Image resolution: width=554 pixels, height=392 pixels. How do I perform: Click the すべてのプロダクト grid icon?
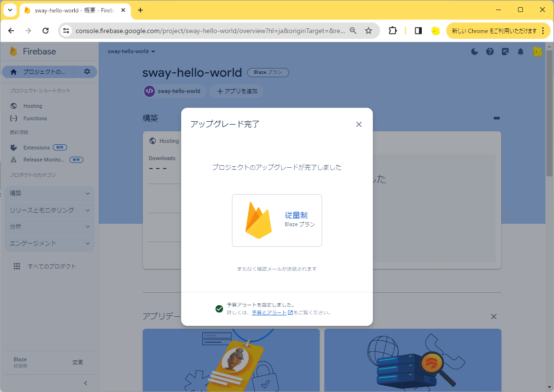[x=17, y=266]
